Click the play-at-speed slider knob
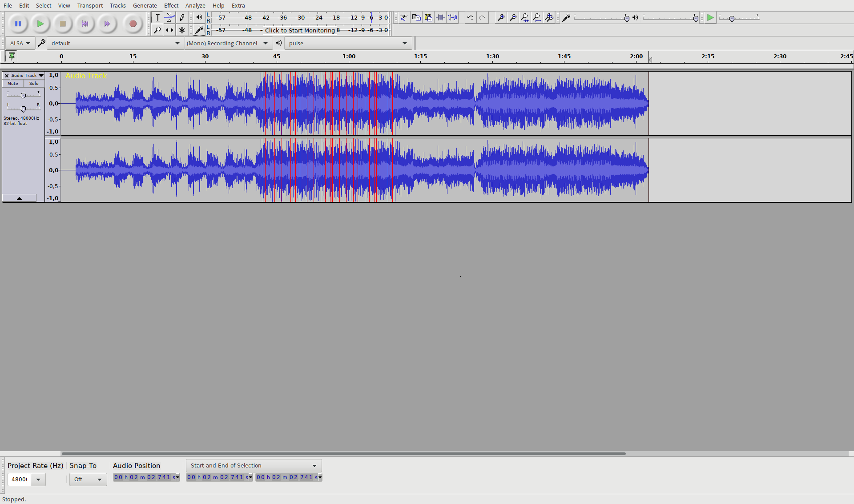 click(x=732, y=18)
